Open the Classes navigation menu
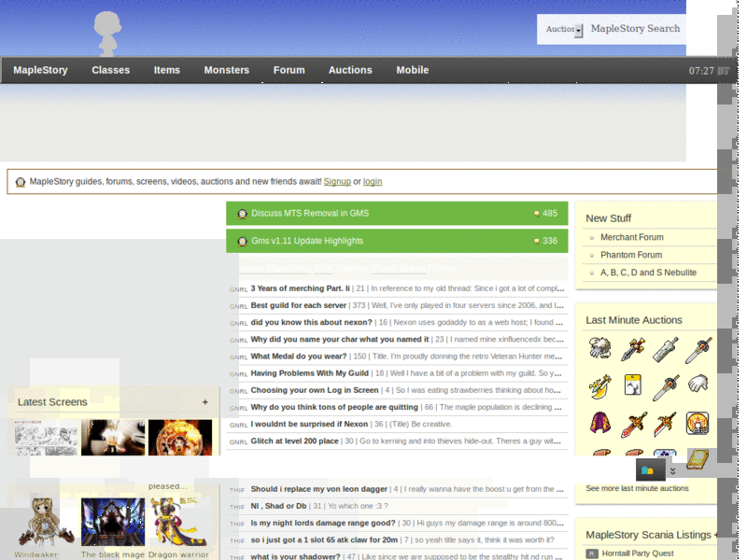The height and width of the screenshot is (560, 747). 110,70
